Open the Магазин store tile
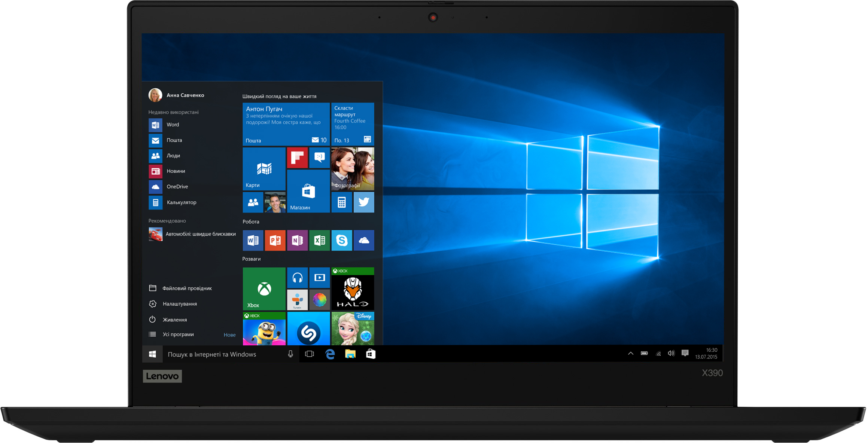The image size is (868, 443). click(x=308, y=192)
